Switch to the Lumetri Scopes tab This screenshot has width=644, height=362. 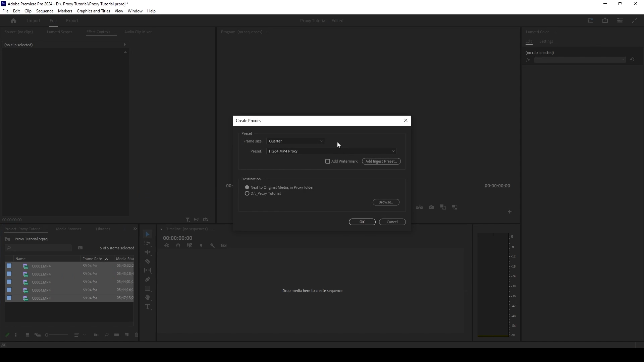pos(59,32)
